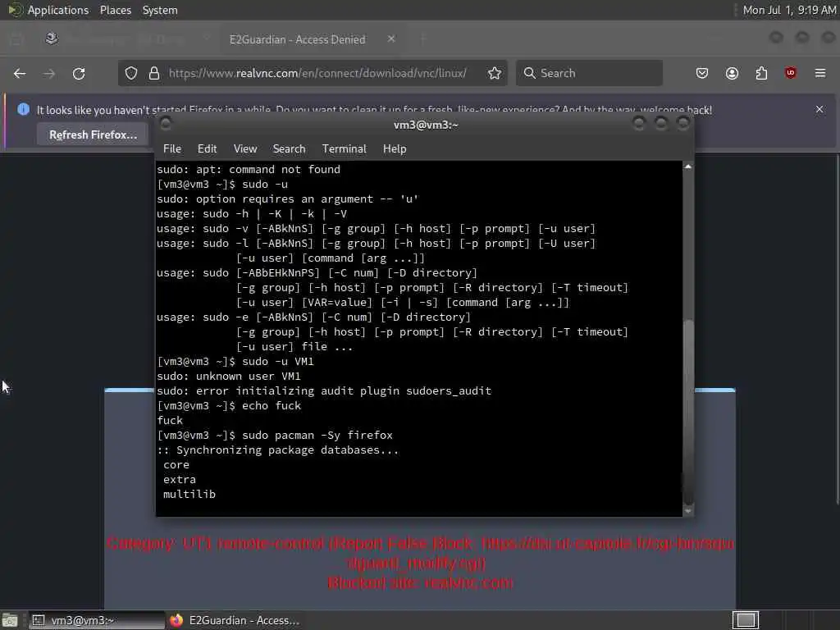Close the E2Guardian - Access Denied tab
This screenshot has height=630, width=840.
(391, 39)
